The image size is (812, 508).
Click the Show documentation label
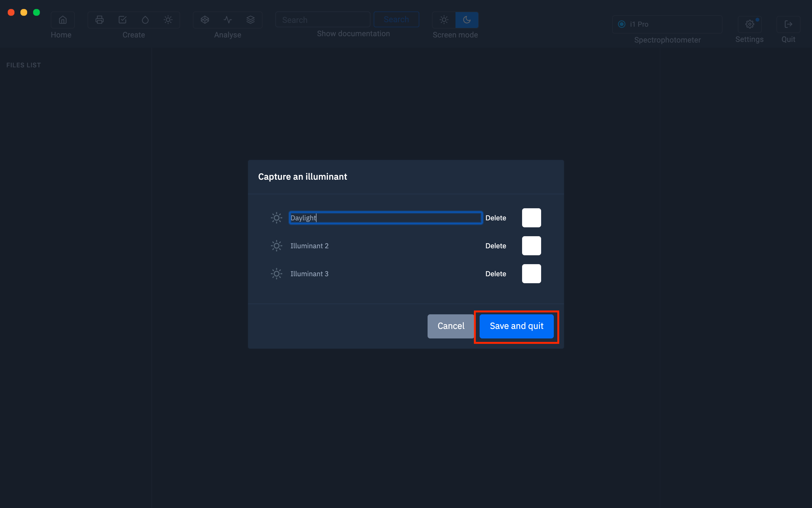click(353, 34)
